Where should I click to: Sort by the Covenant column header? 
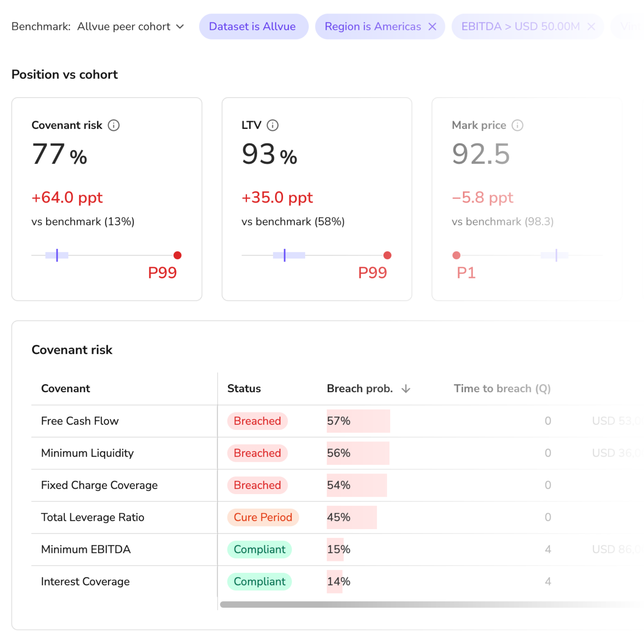[x=66, y=389]
